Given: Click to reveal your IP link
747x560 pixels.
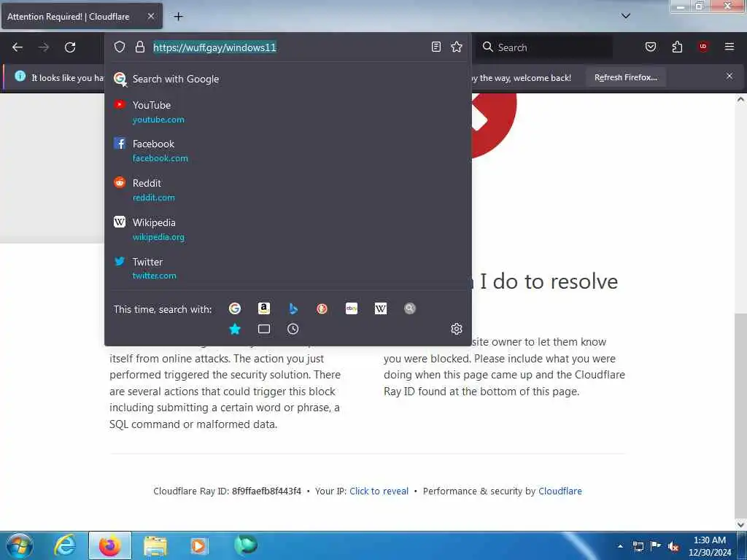Looking at the screenshot, I should (x=379, y=491).
